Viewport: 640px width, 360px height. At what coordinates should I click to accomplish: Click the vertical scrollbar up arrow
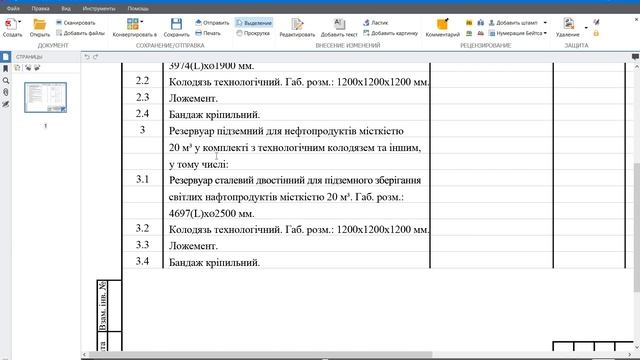[636, 67]
